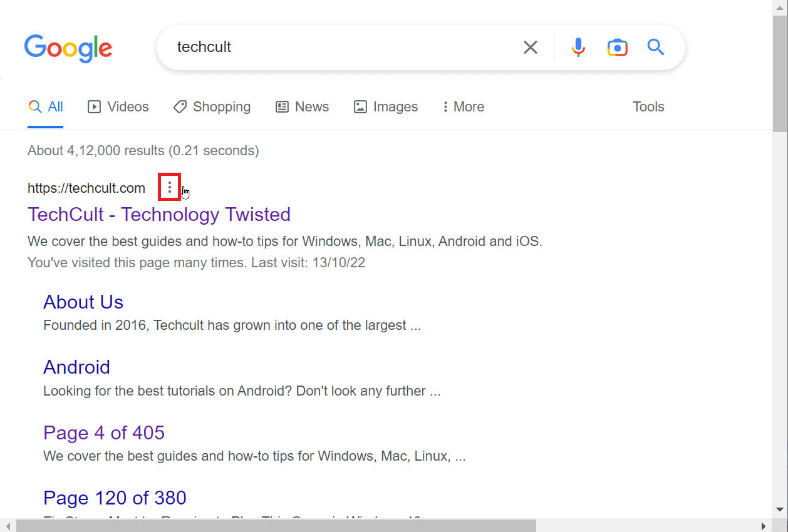Click the blue magnifier search button

[655, 47]
